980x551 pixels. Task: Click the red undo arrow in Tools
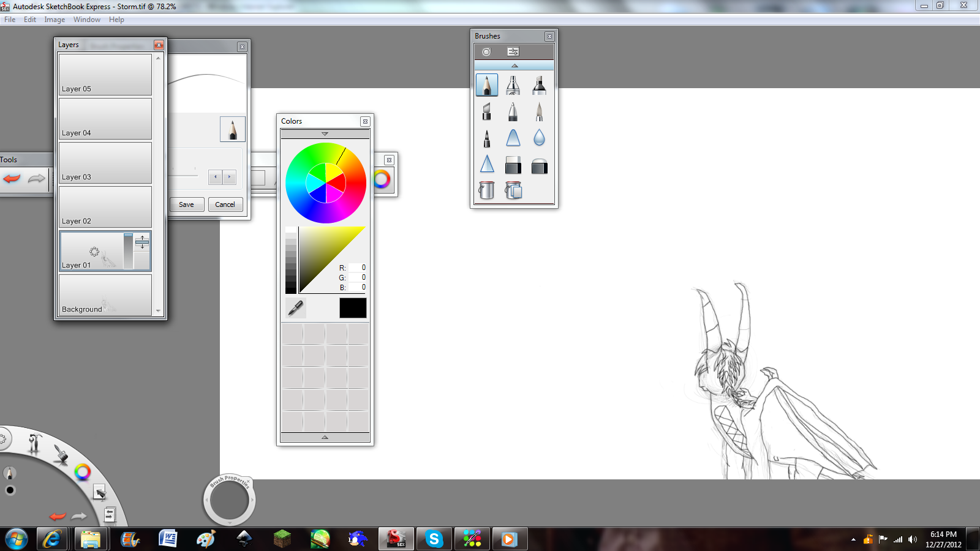(x=12, y=179)
